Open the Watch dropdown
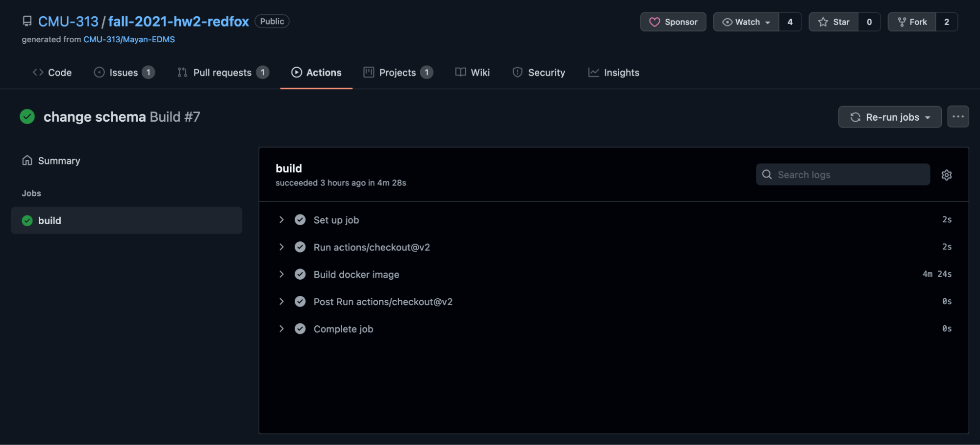 tap(746, 22)
